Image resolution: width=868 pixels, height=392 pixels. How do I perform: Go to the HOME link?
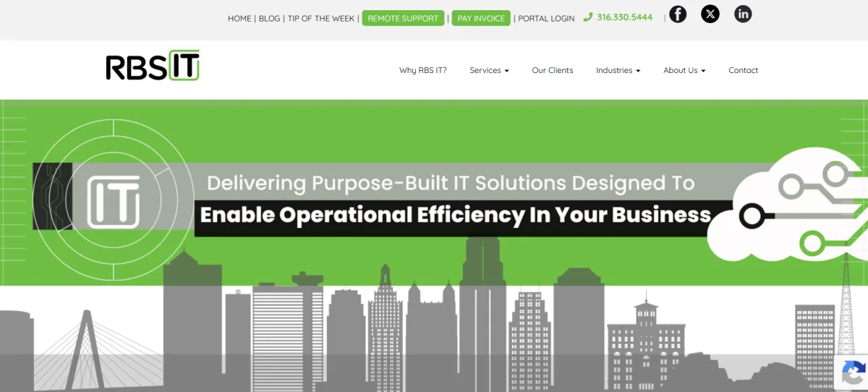pos(239,18)
